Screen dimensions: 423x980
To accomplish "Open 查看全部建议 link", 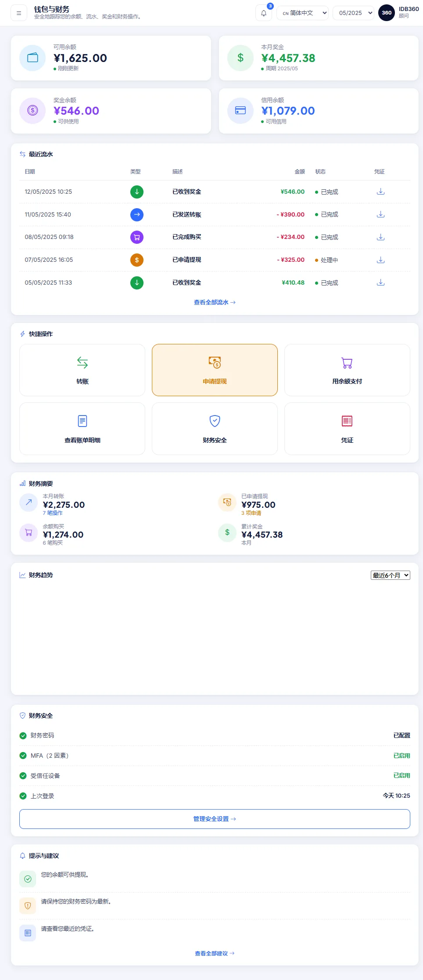I will (215, 953).
